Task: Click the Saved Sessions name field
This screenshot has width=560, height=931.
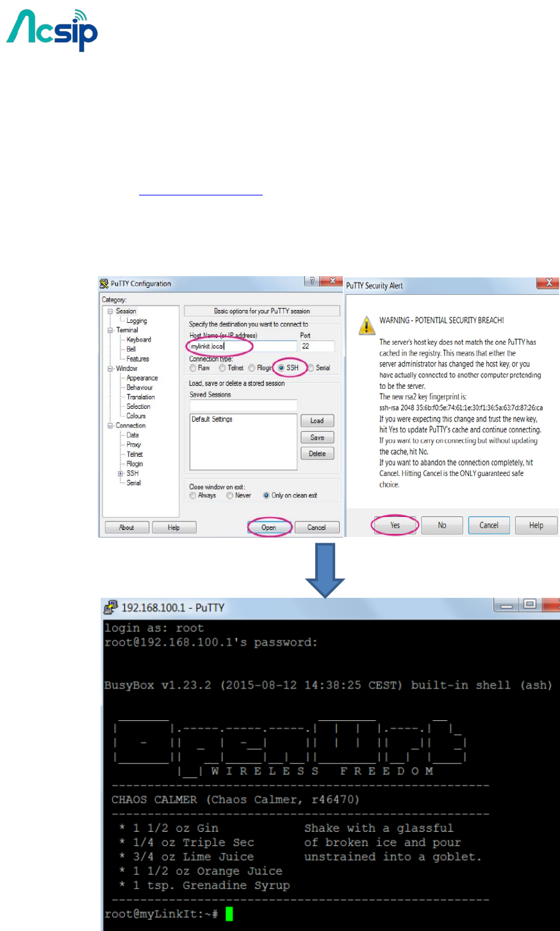Action: coord(243,406)
